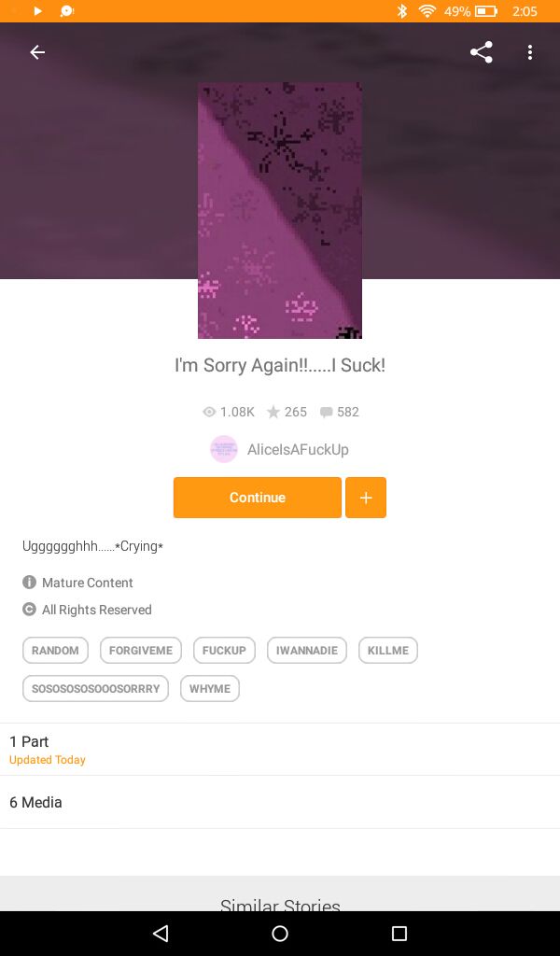Screen dimensions: 560x956
Task: Tap Android recent apps square button
Action: click(399, 934)
